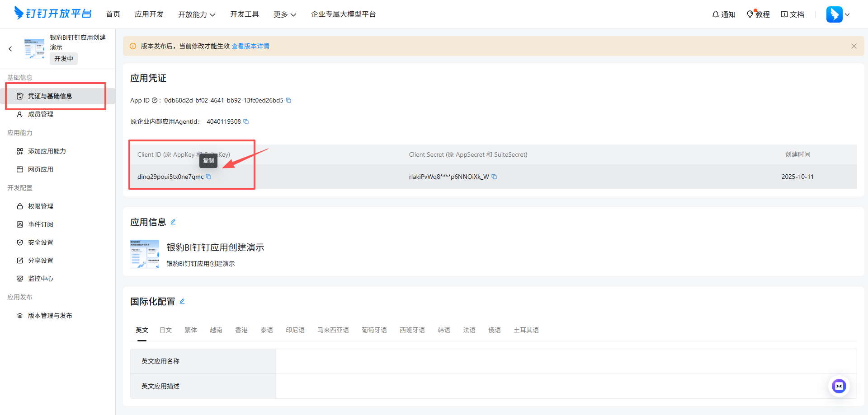Select 权限管理 in the sidebar
868x415 pixels.
[x=40, y=206]
